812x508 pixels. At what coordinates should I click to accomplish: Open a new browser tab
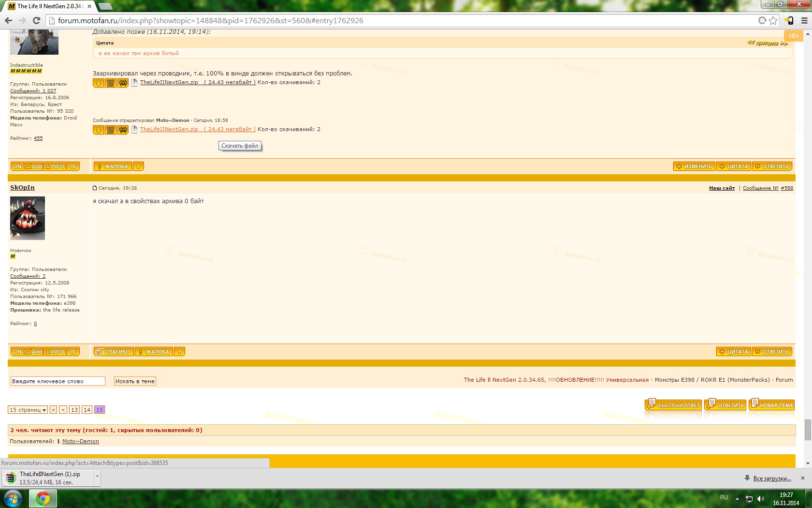coord(105,6)
